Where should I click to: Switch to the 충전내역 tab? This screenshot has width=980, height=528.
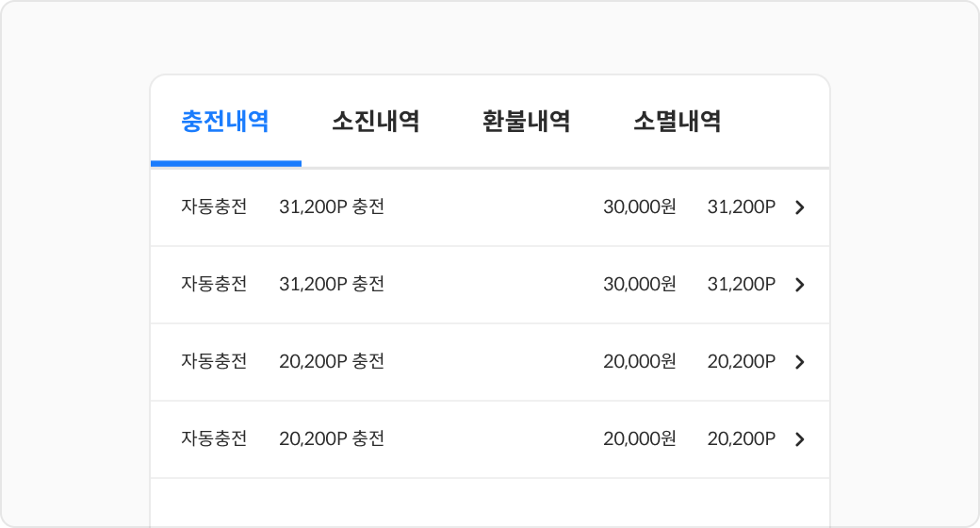coord(225,122)
